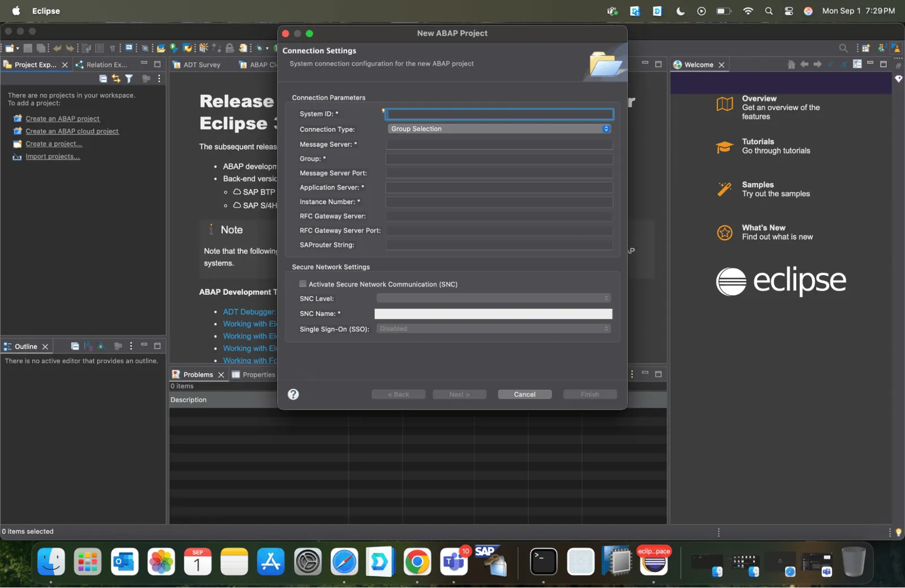Open Microsoft Teams from the dock
The height and width of the screenshot is (588, 905).
(x=454, y=562)
